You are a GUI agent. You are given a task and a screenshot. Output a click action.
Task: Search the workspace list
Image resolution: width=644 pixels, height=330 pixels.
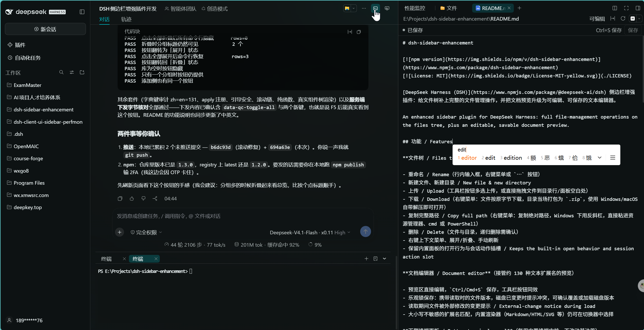[x=61, y=73]
